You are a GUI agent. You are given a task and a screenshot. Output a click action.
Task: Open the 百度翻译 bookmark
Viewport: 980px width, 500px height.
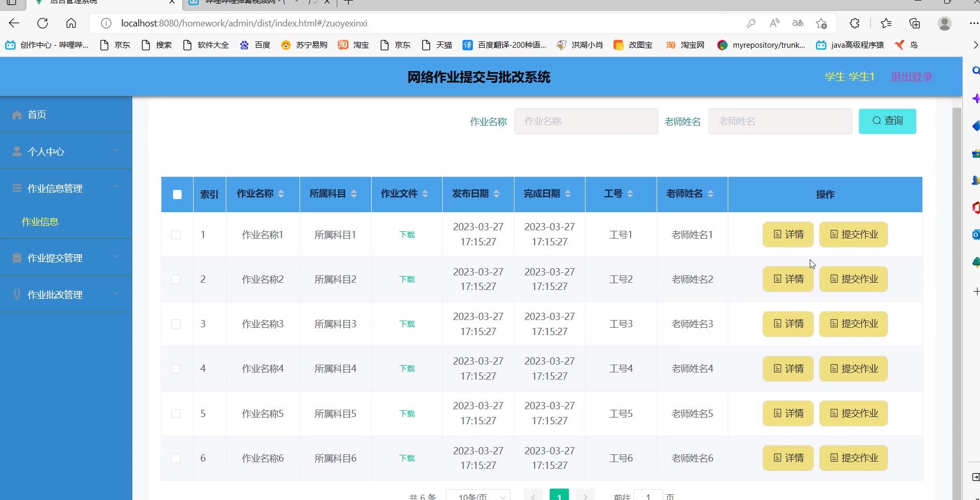click(x=504, y=45)
